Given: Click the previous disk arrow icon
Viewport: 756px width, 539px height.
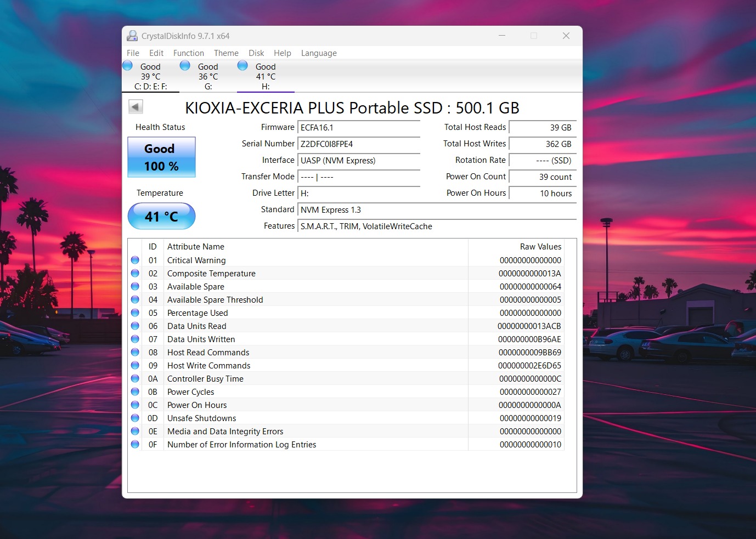Looking at the screenshot, I should 136,106.
